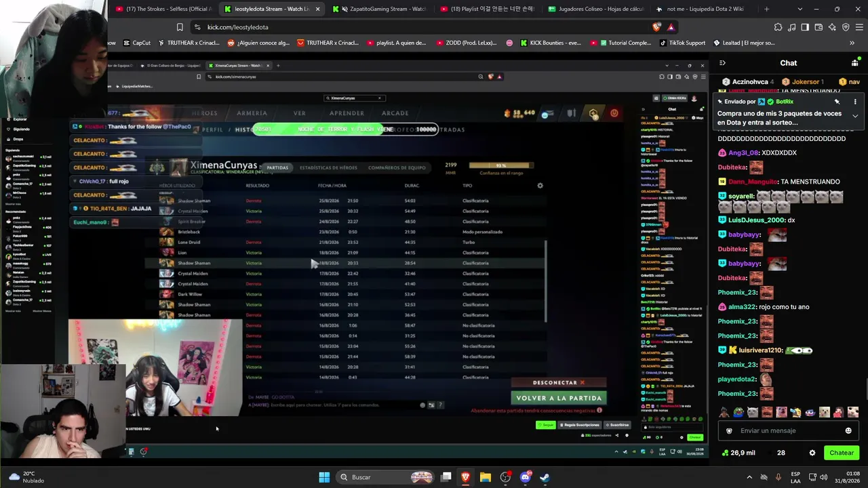Open Brave Shields icon in address bar
This screenshot has width=868, height=488.
pos(656,27)
